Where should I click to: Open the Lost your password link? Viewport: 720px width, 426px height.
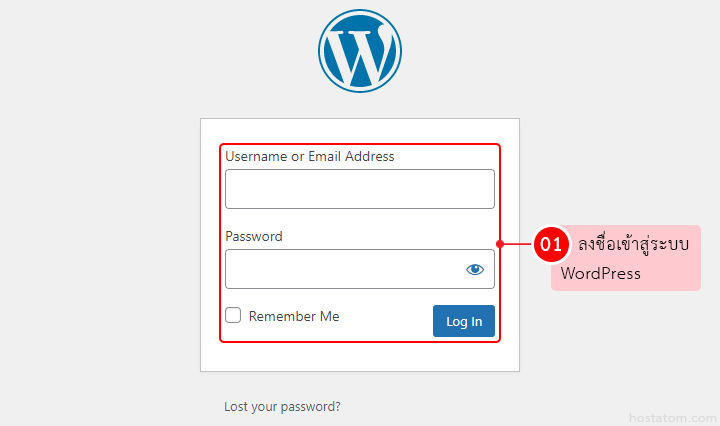tap(282, 407)
